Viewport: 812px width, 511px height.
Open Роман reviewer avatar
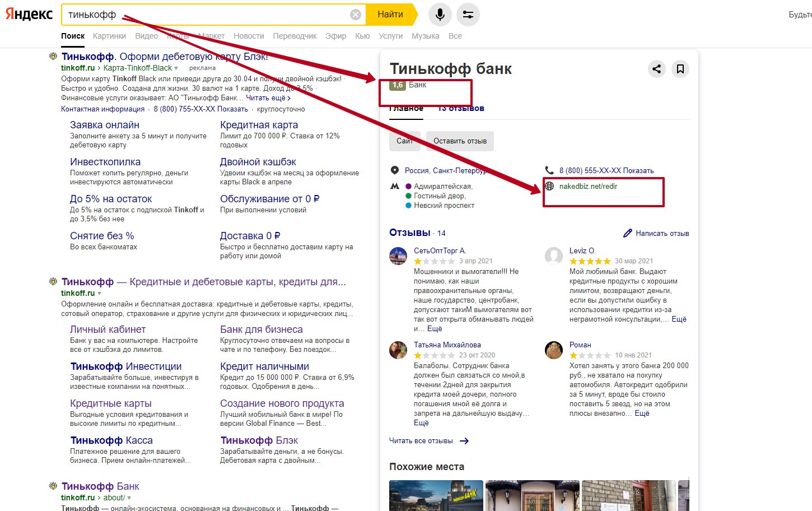coord(554,350)
